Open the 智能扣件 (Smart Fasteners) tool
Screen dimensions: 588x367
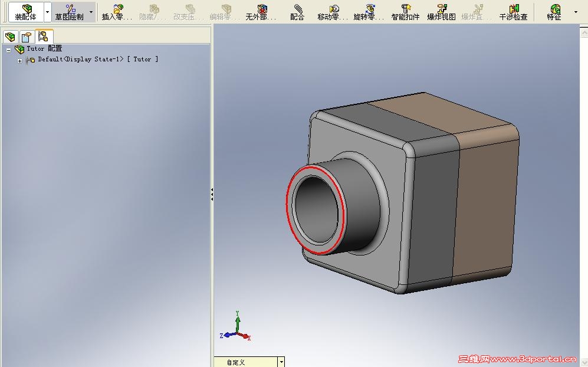405,12
